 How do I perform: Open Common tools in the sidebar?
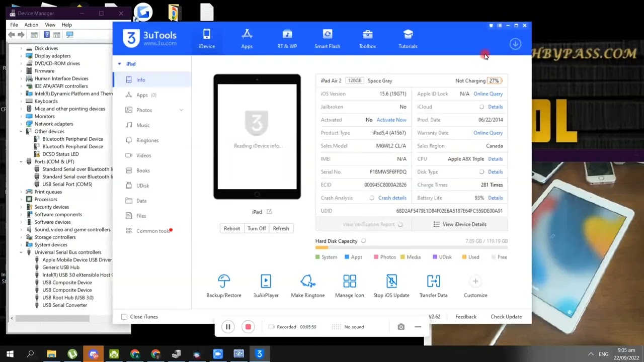152,231
